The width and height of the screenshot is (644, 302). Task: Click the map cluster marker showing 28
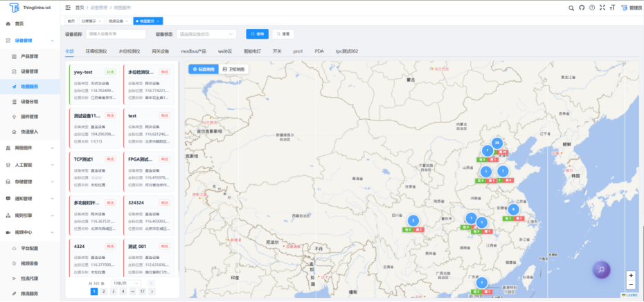[x=497, y=143]
